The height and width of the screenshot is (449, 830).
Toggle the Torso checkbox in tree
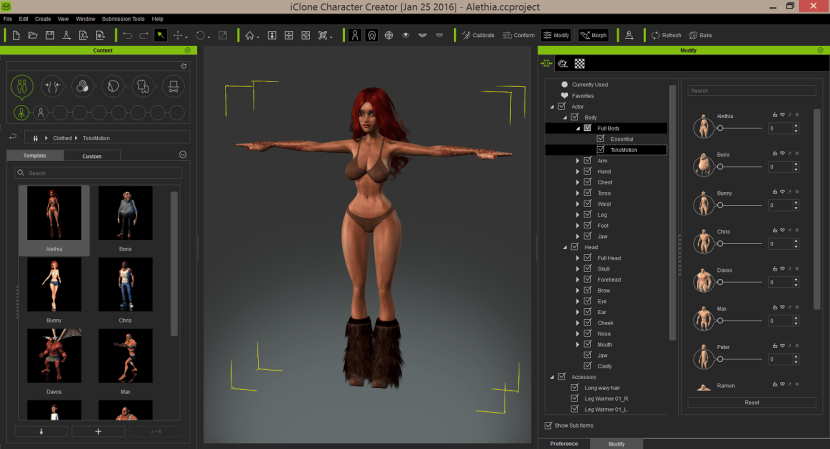[588, 192]
